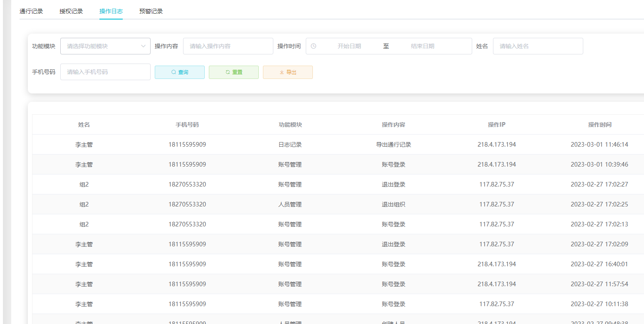This screenshot has height=324, width=644.
Task: Click IP 117.82.75.37 in 10:11:38 row
Action: click(x=497, y=304)
